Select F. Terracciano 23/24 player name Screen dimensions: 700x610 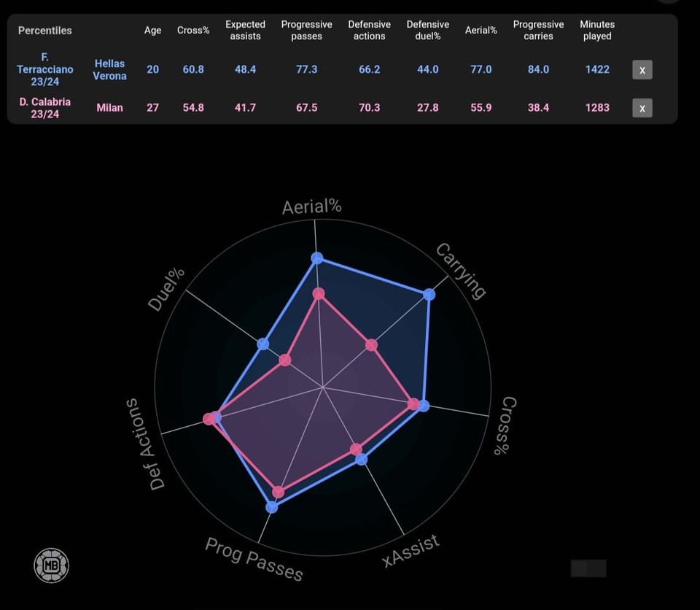[x=45, y=69]
